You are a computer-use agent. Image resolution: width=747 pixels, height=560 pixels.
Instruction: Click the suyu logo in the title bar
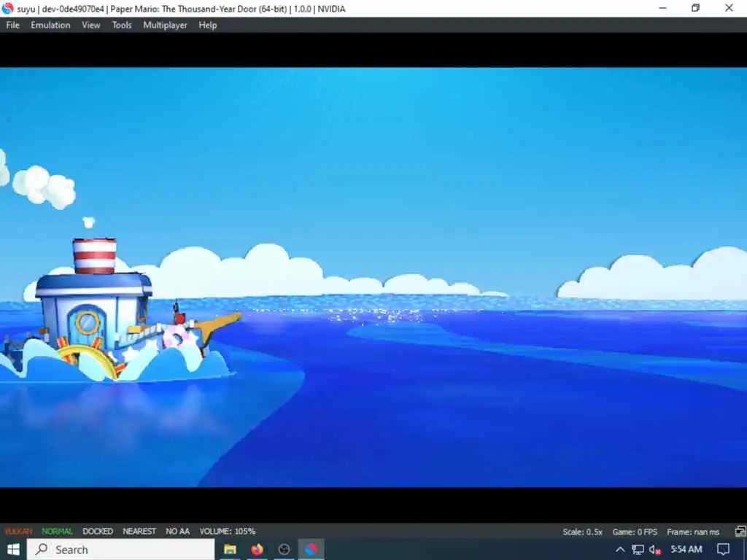[x=7, y=8]
